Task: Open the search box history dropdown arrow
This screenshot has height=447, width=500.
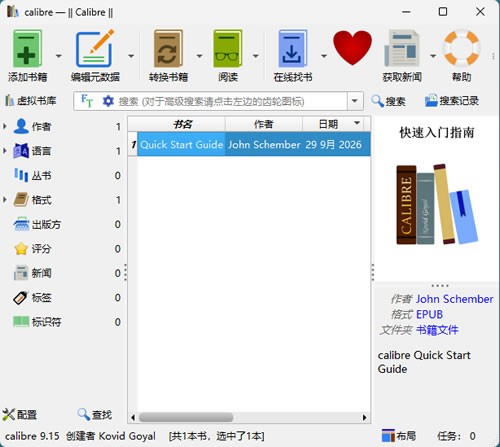Action: point(355,101)
